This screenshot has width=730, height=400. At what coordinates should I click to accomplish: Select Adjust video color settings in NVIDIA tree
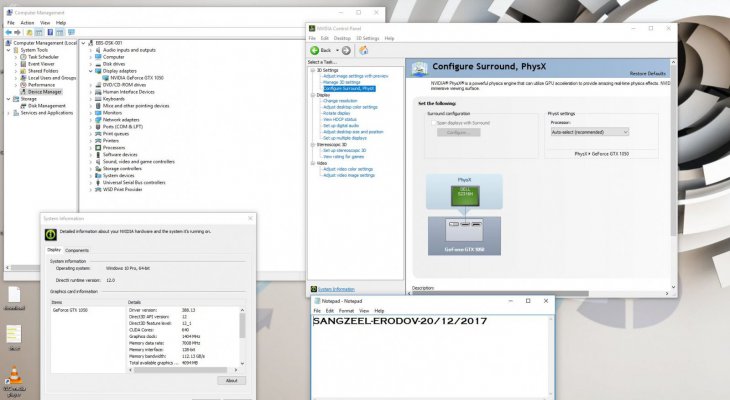[x=348, y=169]
